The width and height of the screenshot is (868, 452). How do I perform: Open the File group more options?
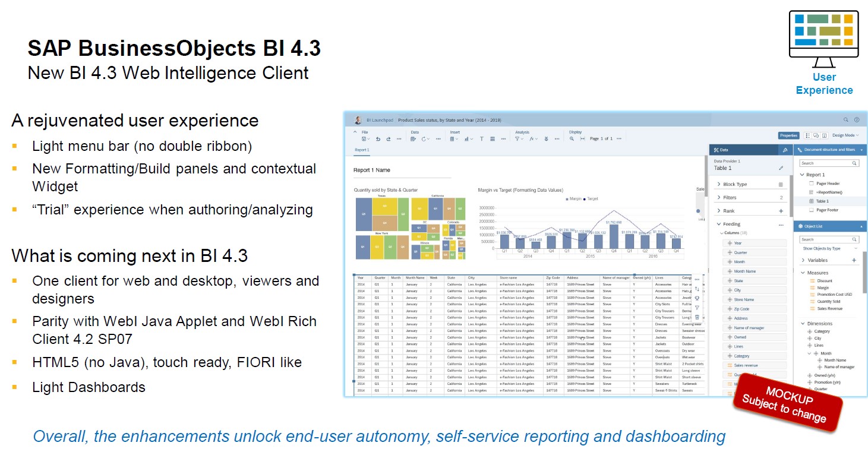click(x=399, y=139)
